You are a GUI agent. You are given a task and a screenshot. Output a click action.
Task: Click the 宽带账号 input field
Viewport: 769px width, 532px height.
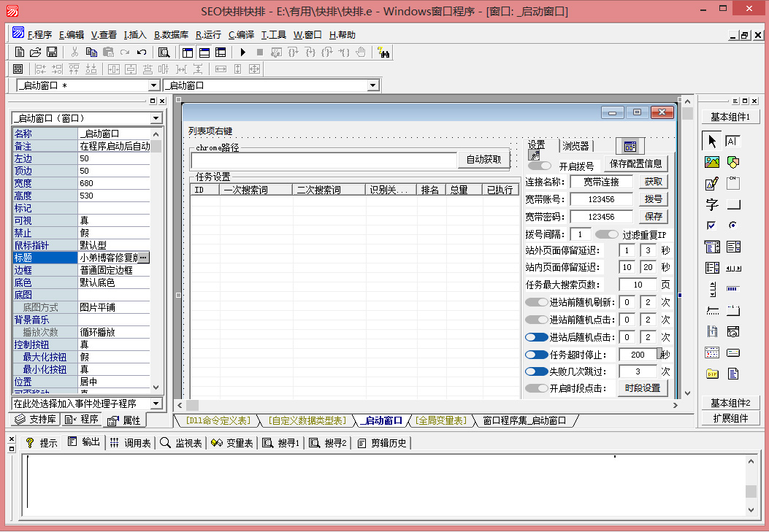click(601, 199)
